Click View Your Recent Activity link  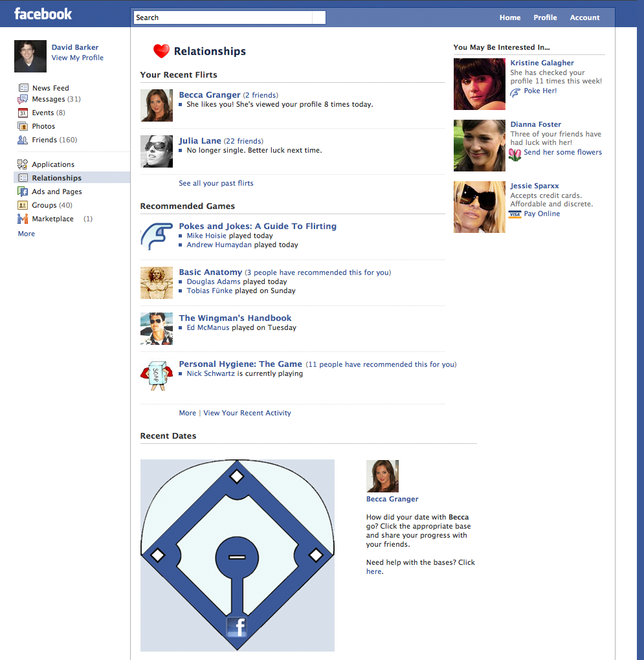tap(247, 413)
